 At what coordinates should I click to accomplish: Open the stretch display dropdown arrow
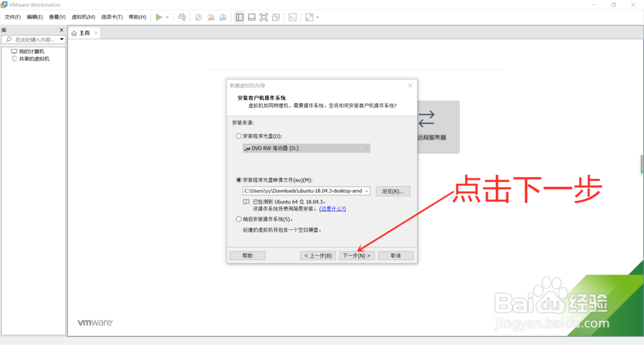coord(317,17)
